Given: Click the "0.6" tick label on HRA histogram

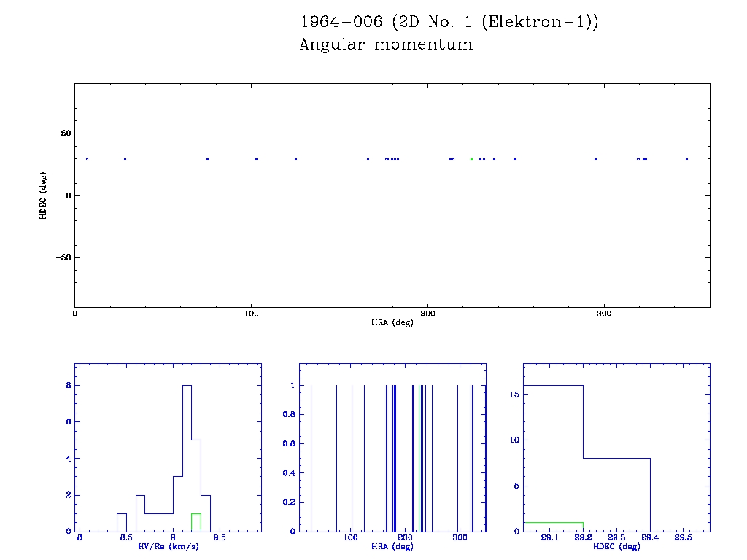Looking at the screenshot, I should tap(289, 443).
